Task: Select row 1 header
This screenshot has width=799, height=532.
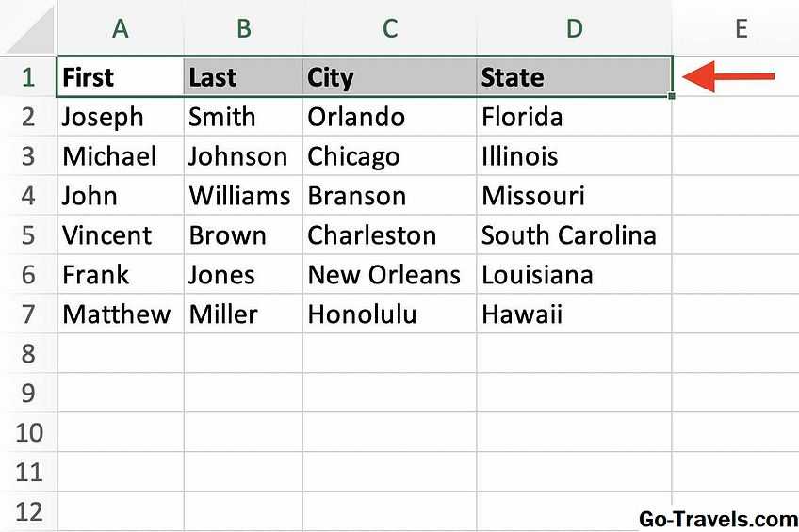Action: [x=27, y=76]
